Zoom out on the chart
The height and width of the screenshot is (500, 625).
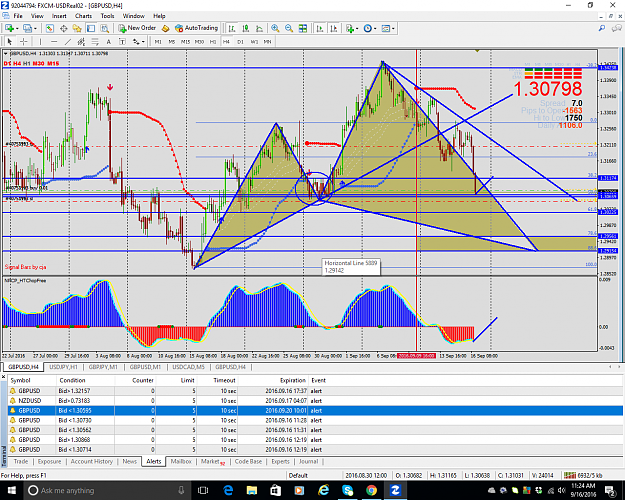click(x=289, y=28)
